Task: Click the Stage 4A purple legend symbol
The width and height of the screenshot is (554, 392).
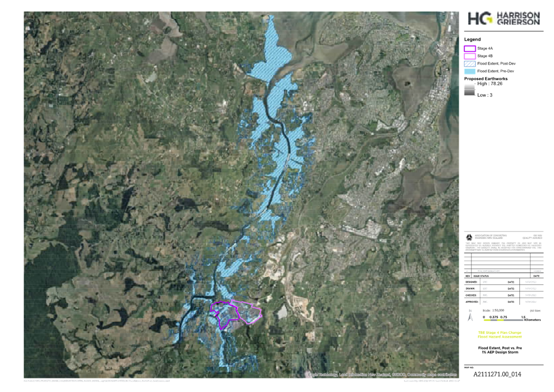Action: 469,49
